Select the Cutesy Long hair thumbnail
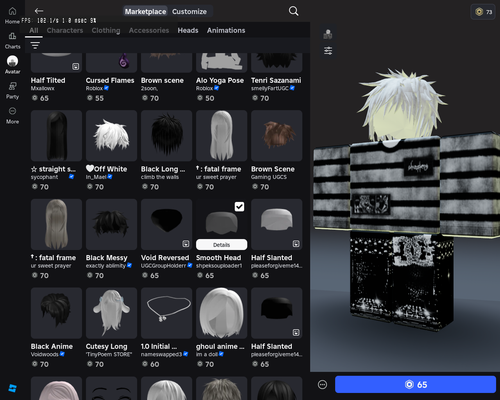Screen dimensions: 500x400 coord(111,313)
